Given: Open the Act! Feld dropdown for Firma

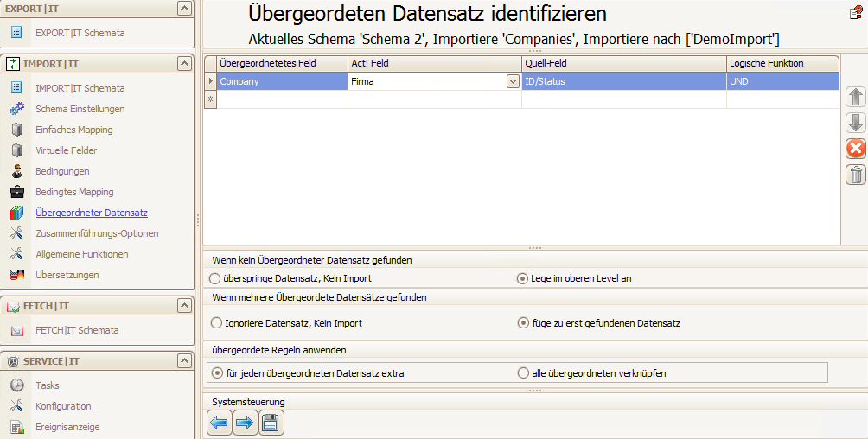Looking at the screenshot, I should tap(513, 81).
